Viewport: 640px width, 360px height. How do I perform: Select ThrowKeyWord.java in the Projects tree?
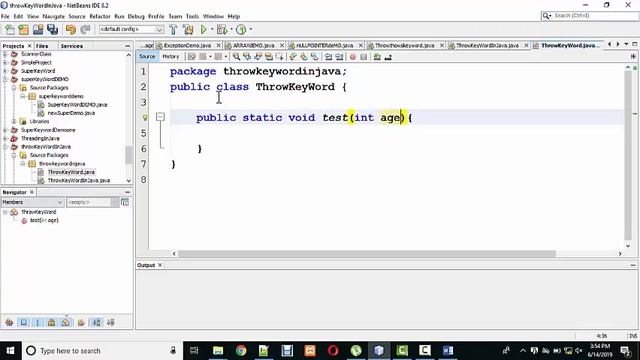pos(71,172)
